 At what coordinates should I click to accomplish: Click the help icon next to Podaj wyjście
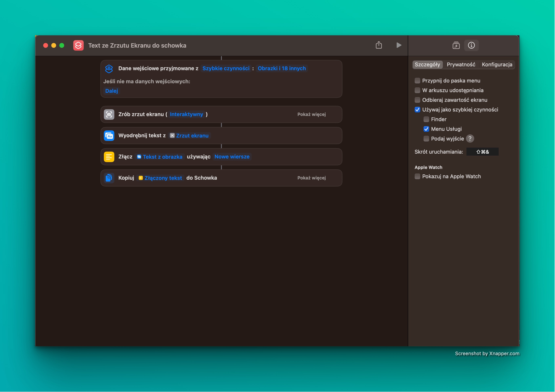[470, 138]
